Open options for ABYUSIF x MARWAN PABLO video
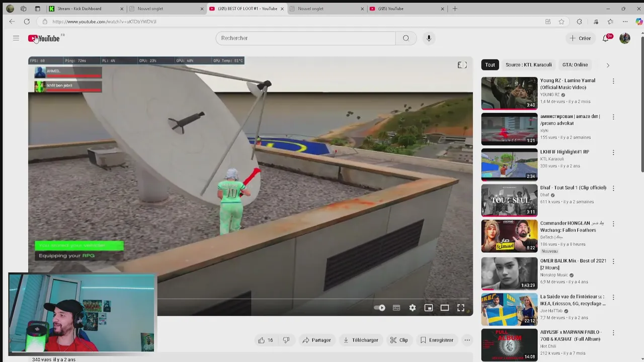Image resolution: width=644 pixels, height=362 pixels. click(x=613, y=333)
